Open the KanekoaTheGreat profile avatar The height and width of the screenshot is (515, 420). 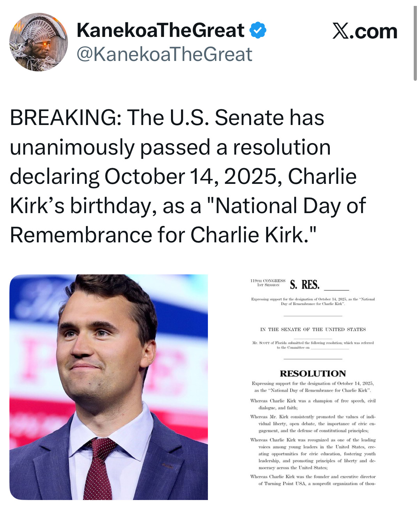[x=39, y=42]
